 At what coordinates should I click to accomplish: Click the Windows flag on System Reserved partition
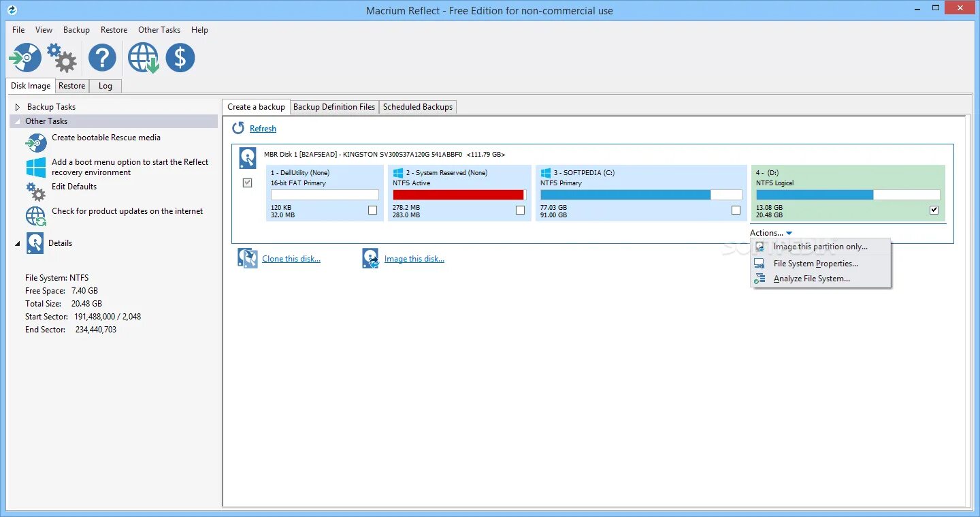tap(398, 173)
